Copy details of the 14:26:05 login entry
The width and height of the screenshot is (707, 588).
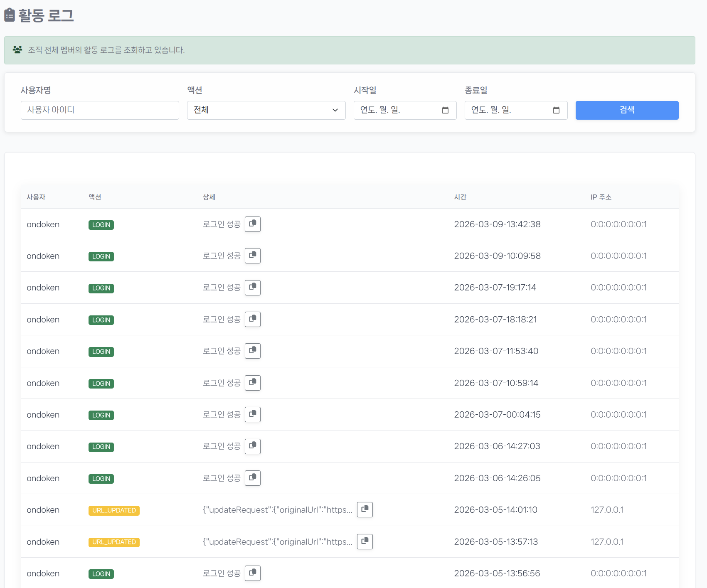click(x=252, y=478)
